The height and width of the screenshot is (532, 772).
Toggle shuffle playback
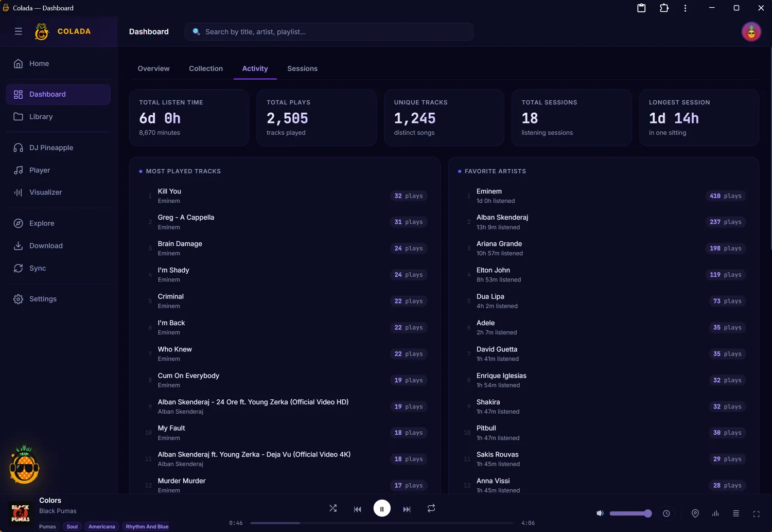pyautogui.click(x=333, y=508)
